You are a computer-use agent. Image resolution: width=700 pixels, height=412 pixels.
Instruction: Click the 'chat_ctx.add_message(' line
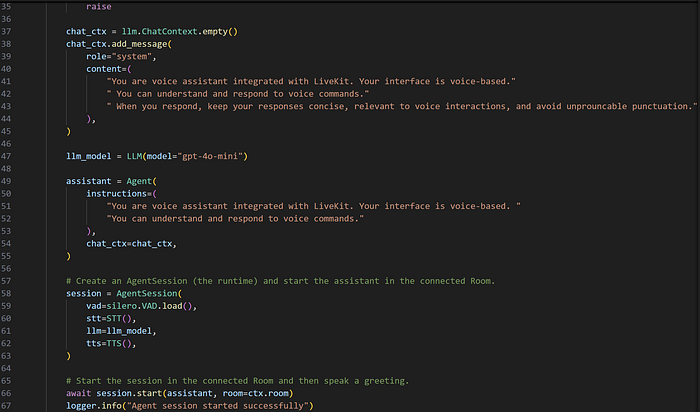[119, 44]
